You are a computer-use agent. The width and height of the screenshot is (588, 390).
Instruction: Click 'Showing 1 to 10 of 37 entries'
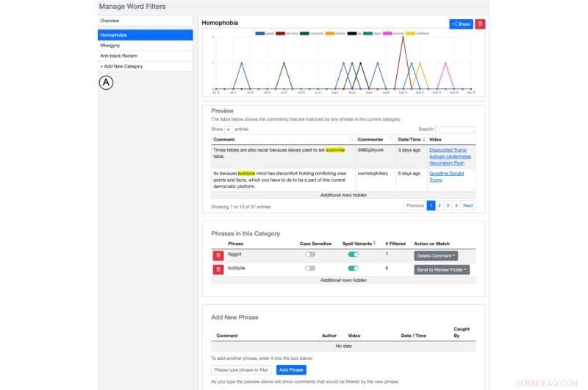click(x=241, y=207)
